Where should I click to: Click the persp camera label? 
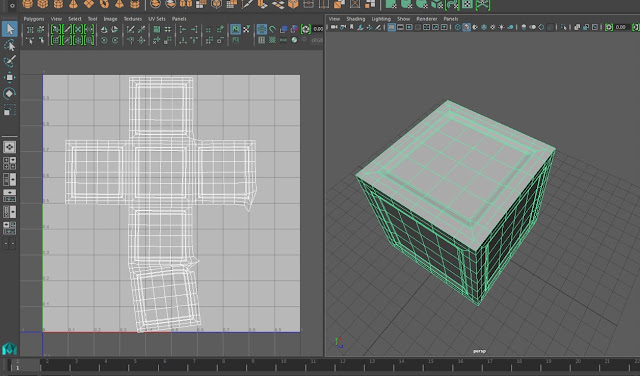pyautogui.click(x=479, y=351)
